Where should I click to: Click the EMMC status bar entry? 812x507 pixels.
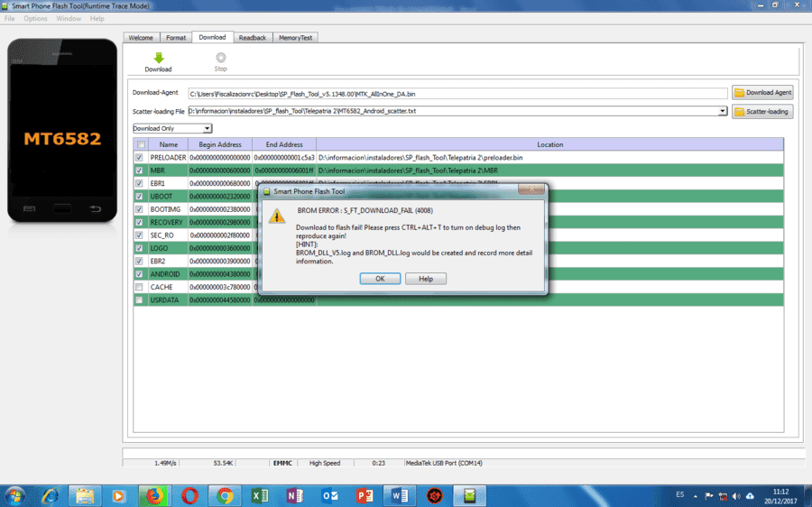pos(282,463)
